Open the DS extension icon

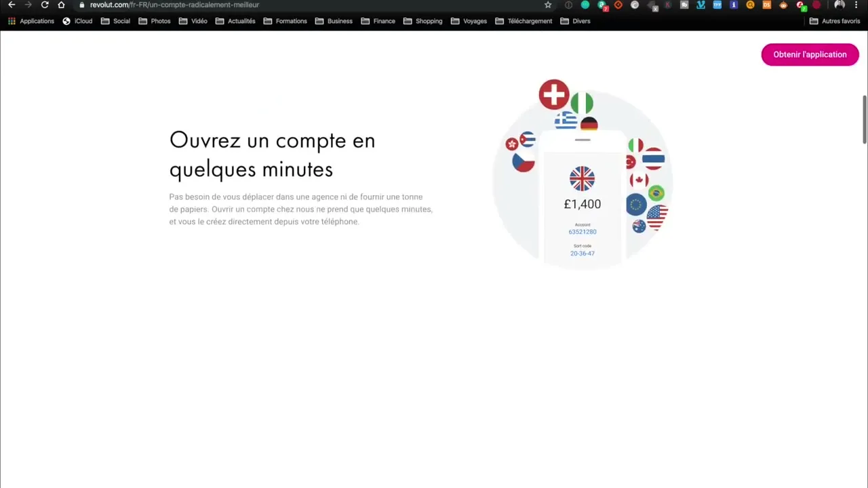click(766, 5)
